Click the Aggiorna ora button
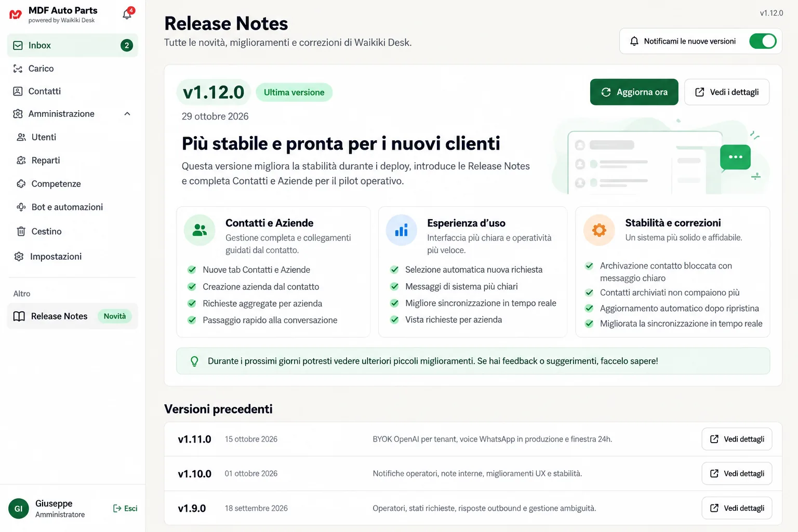Image resolution: width=798 pixels, height=532 pixels. click(x=634, y=92)
